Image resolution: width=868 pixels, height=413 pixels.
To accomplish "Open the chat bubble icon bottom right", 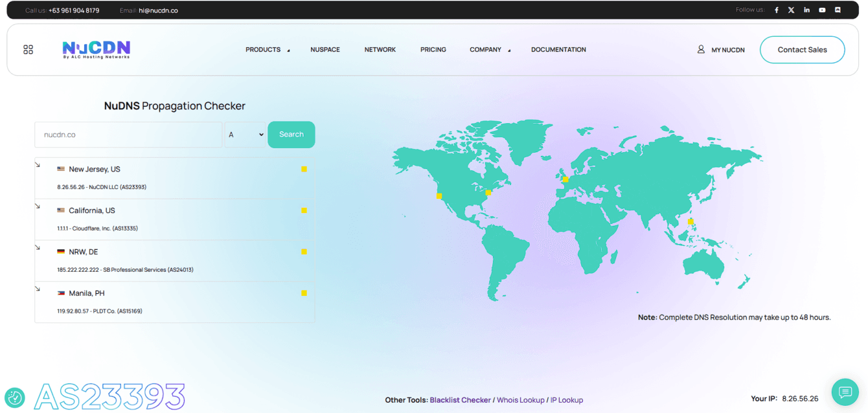I will click(x=845, y=392).
